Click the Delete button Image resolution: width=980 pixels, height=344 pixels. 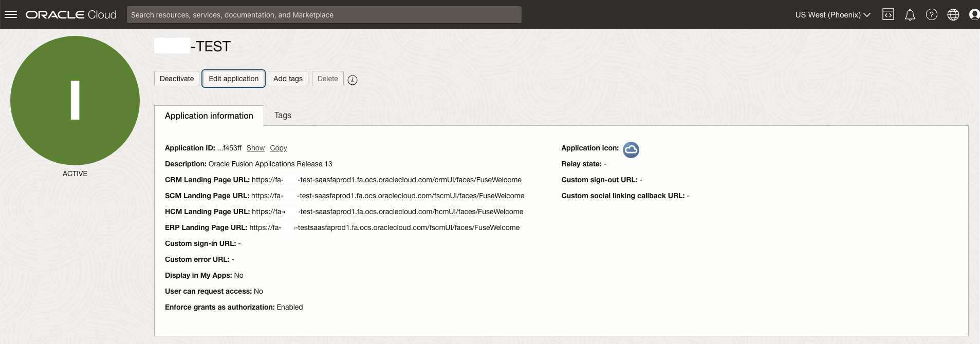click(328, 79)
